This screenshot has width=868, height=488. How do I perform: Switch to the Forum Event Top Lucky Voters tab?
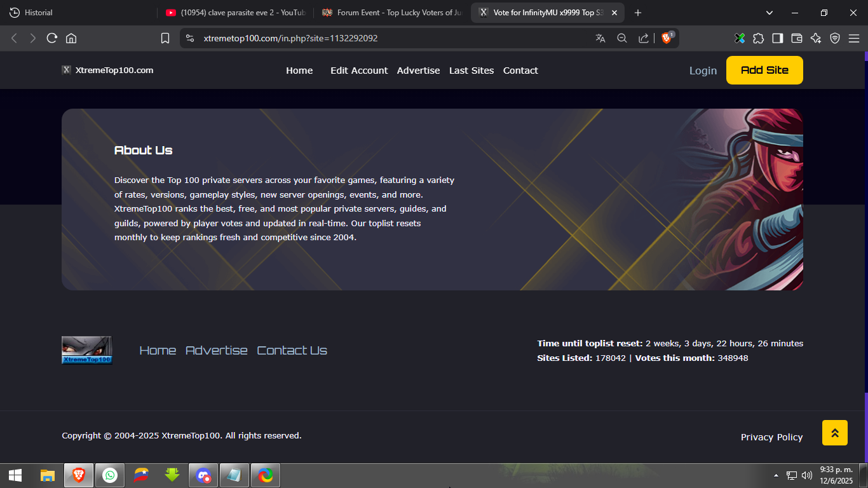click(x=392, y=13)
